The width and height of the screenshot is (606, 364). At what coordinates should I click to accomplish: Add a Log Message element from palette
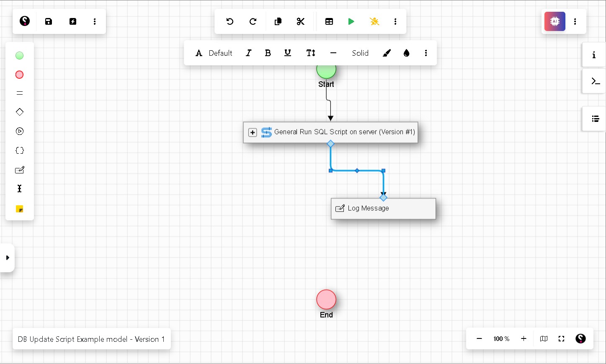(20, 170)
